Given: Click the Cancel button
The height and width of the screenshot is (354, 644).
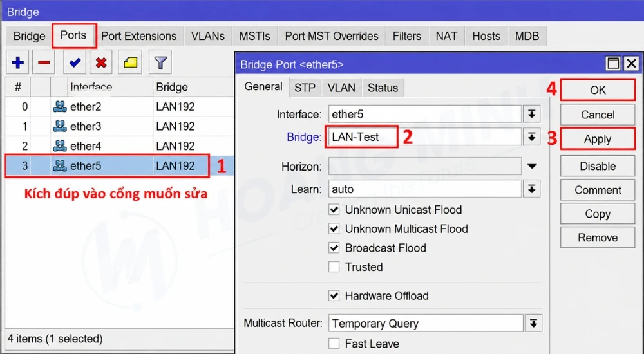Looking at the screenshot, I should [598, 115].
